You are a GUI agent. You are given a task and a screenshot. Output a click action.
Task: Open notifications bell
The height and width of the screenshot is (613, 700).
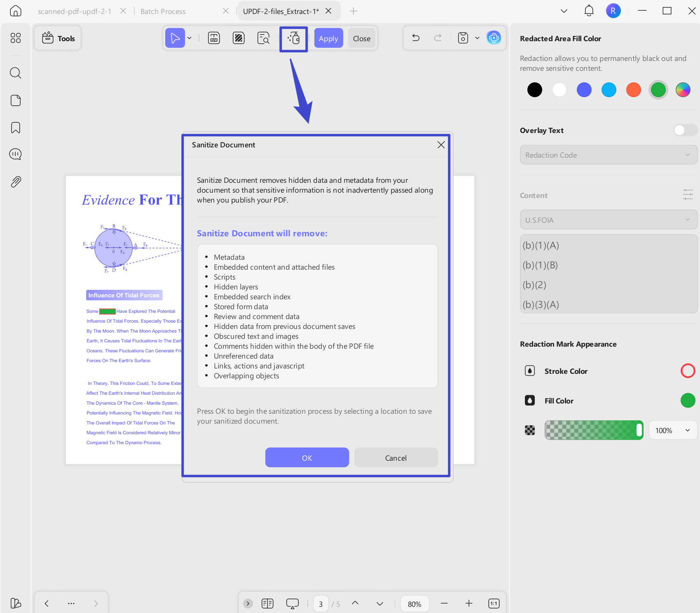coord(589,11)
